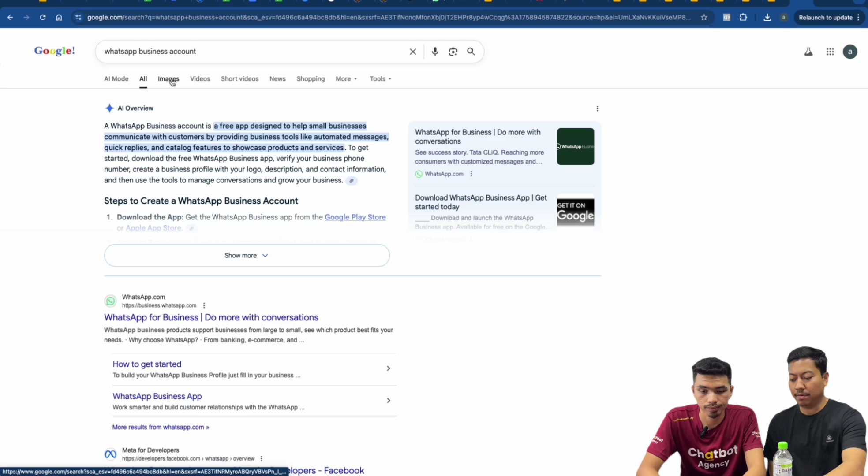Open chevron on WhatsApp Business App row

click(388, 401)
